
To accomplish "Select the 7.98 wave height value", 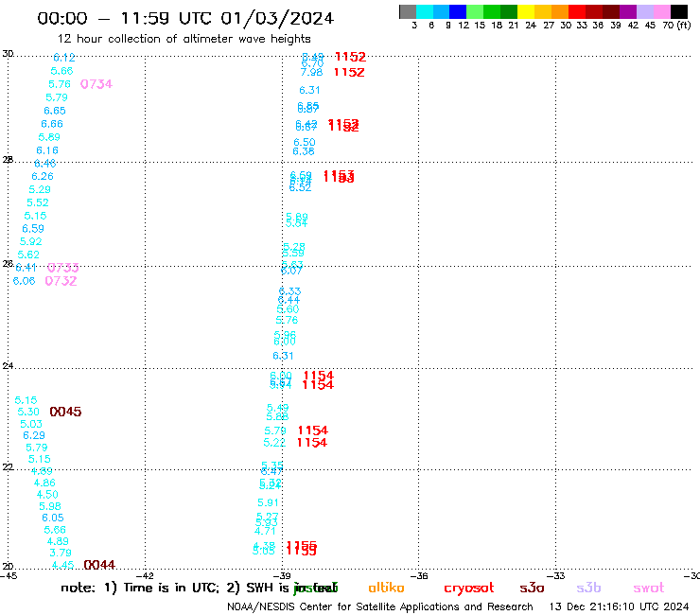I will point(311,72).
